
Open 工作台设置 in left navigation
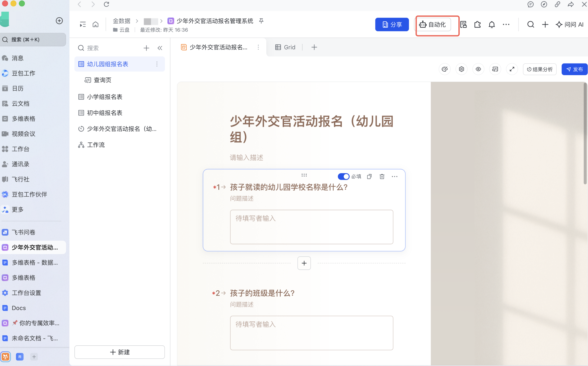33,293
